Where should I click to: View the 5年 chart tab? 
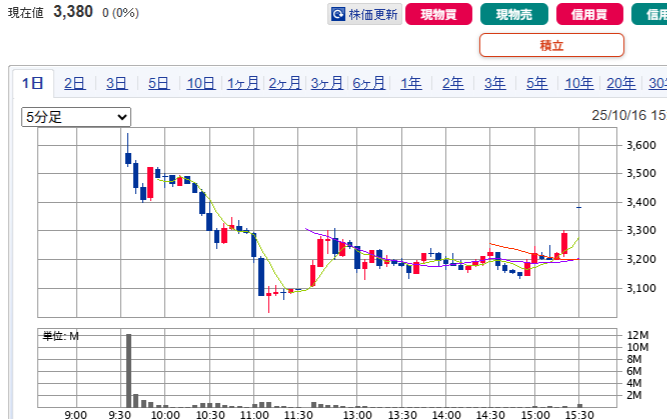coord(537,84)
